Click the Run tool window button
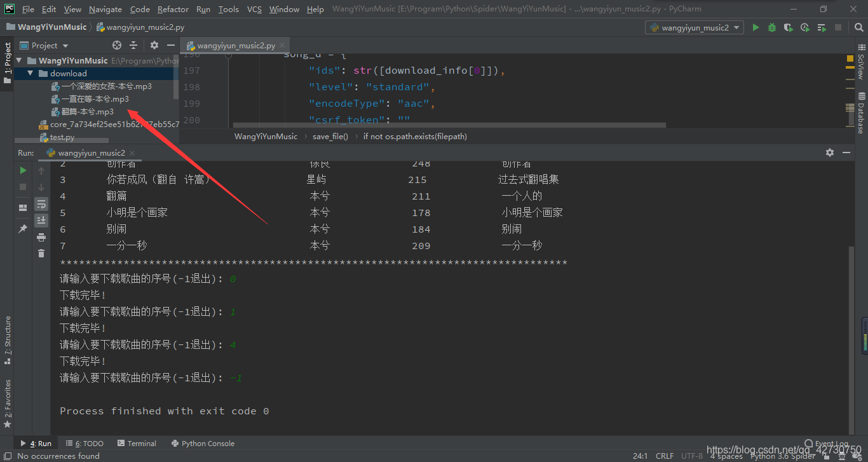The image size is (868, 462). (36, 444)
